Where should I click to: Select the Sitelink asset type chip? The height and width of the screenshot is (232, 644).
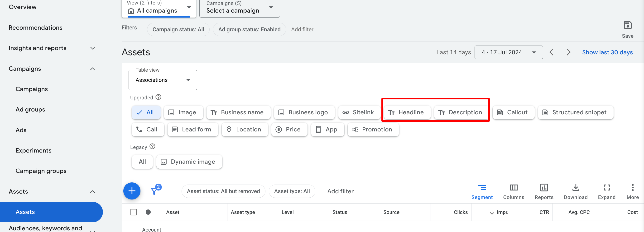coord(359,112)
